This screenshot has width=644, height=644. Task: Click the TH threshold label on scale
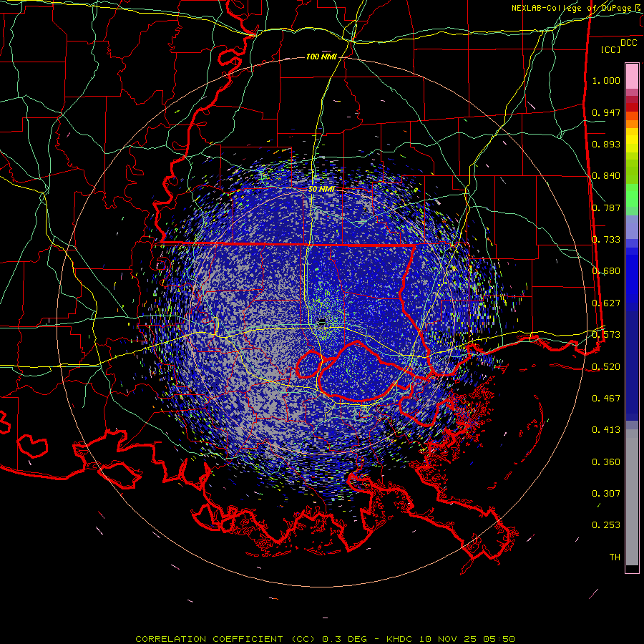pyautogui.click(x=615, y=557)
